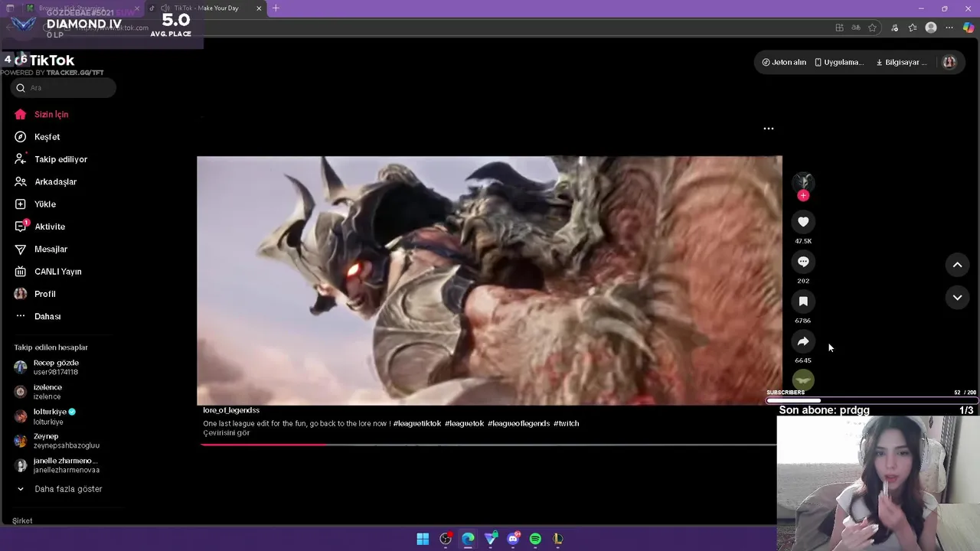Open Spotify from taskbar
The width and height of the screenshot is (980, 551).
pyautogui.click(x=535, y=539)
